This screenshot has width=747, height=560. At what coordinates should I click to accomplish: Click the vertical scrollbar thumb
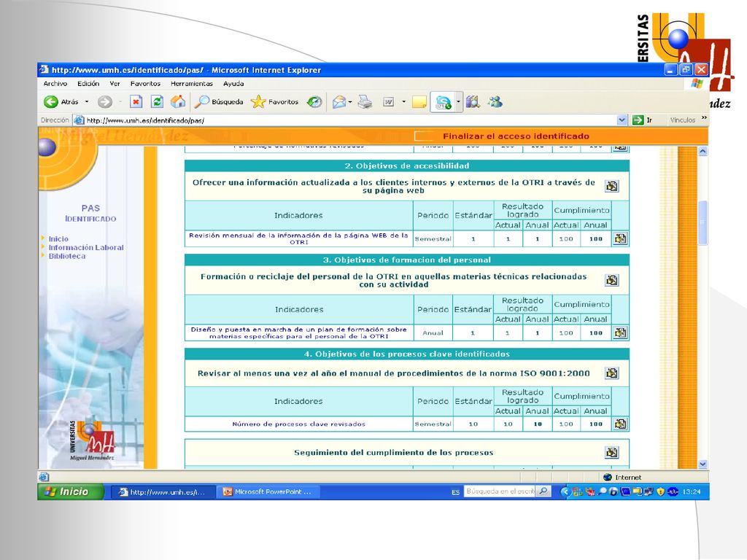tap(703, 223)
